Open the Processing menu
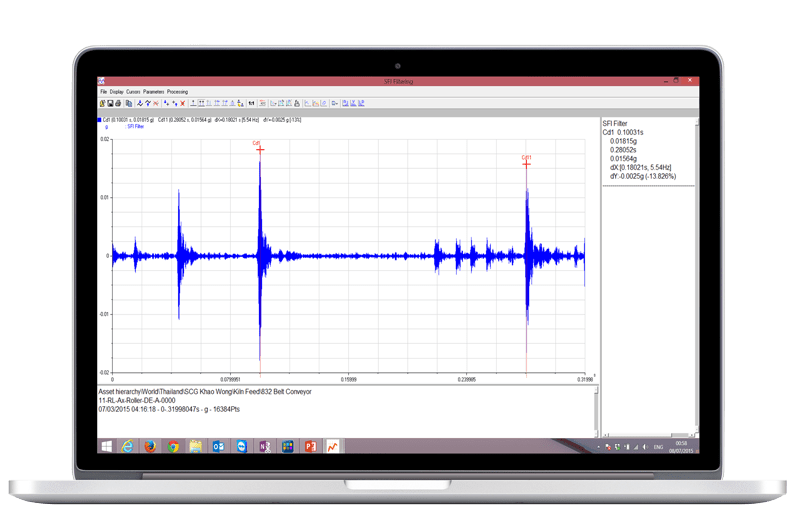 (177, 92)
